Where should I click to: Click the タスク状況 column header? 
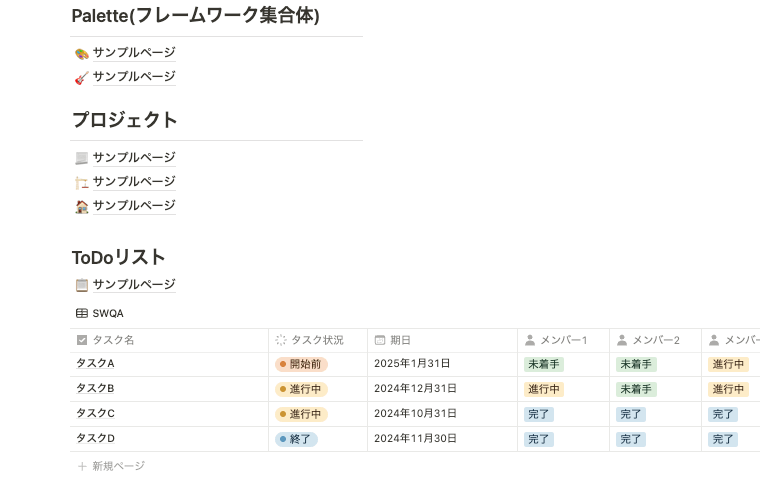316,340
